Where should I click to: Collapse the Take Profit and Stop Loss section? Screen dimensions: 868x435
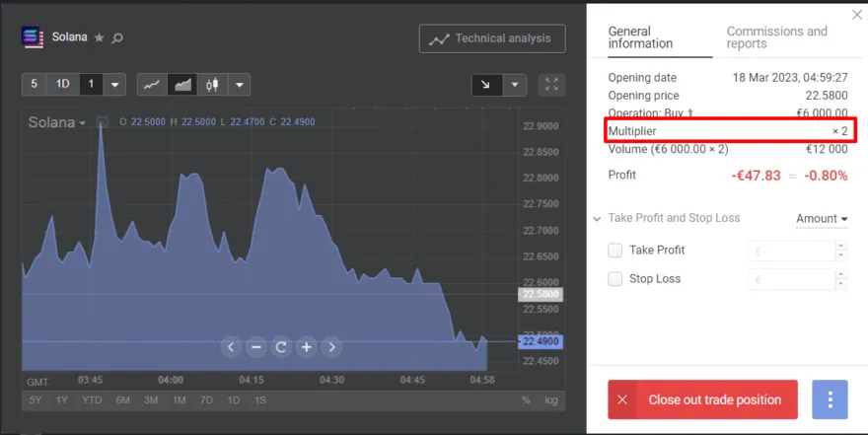coord(598,219)
